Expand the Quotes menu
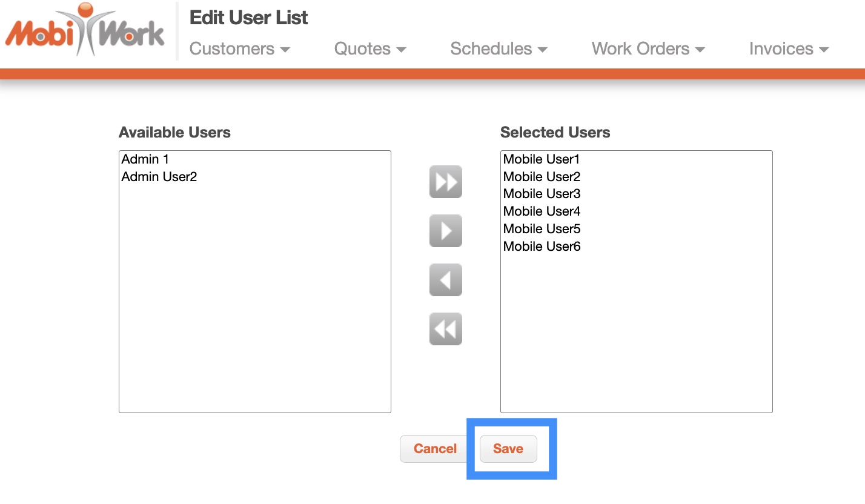865x504 pixels. 370,49
